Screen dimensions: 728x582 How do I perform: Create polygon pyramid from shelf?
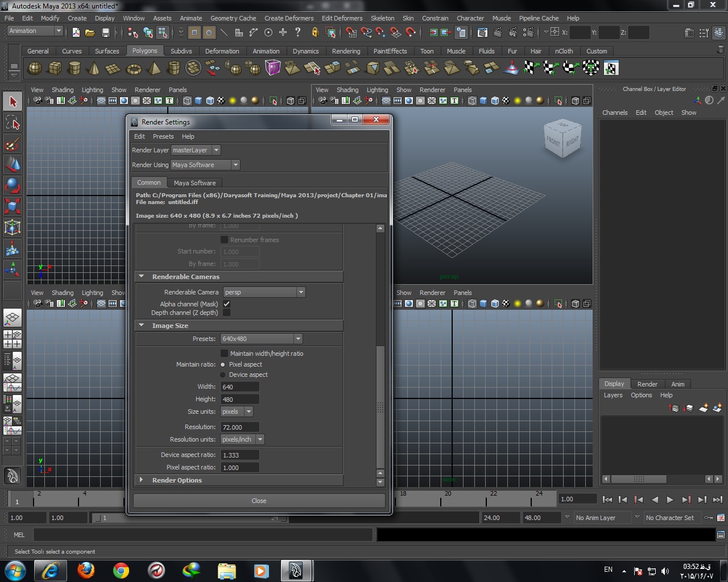[154, 68]
